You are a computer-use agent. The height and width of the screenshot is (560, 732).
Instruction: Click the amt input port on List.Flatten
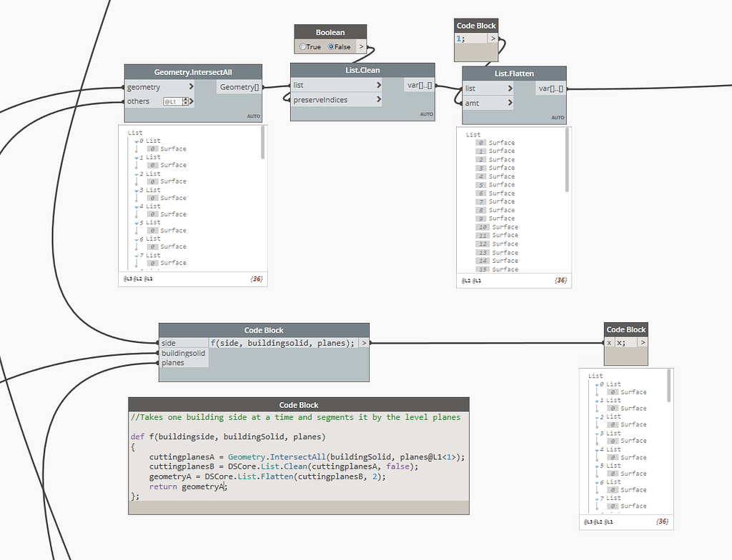tap(463, 102)
